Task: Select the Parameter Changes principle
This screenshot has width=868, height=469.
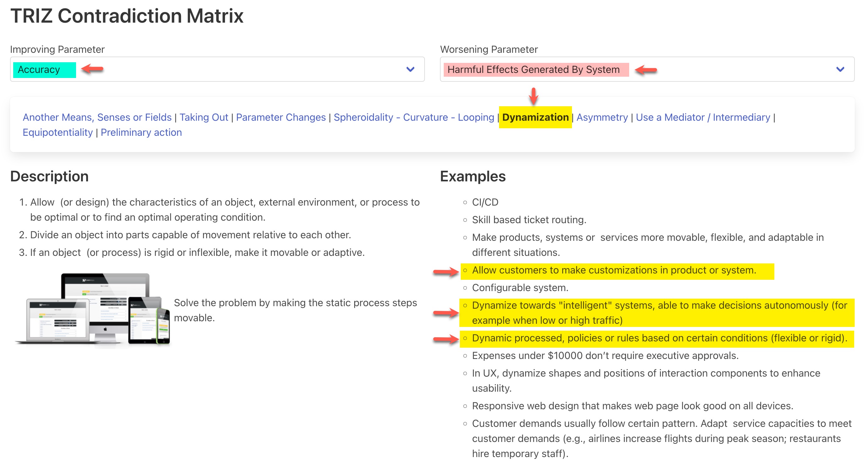Action: point(281,117)
